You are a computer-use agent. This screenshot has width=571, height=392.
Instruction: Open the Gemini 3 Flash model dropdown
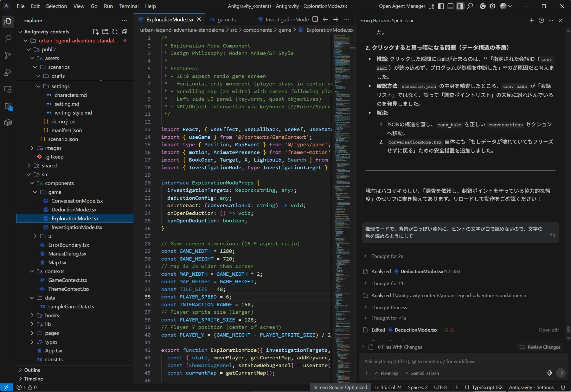pyautogui.click(x=422, y=373)
